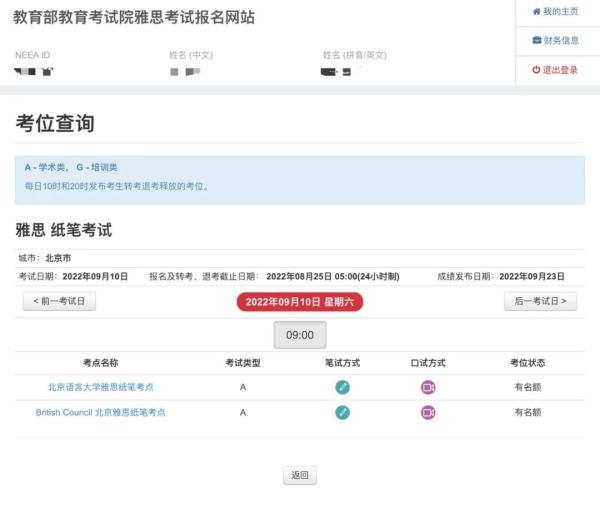Screen dimensions: 600x523
Task: Click the 考位状态 column header
Action: [x=528, y=363]
